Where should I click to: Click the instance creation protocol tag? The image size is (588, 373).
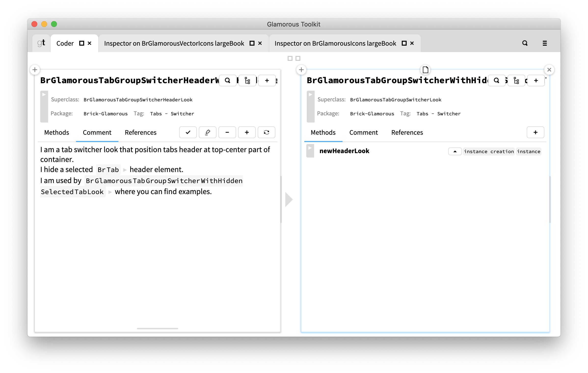(489, 151)
